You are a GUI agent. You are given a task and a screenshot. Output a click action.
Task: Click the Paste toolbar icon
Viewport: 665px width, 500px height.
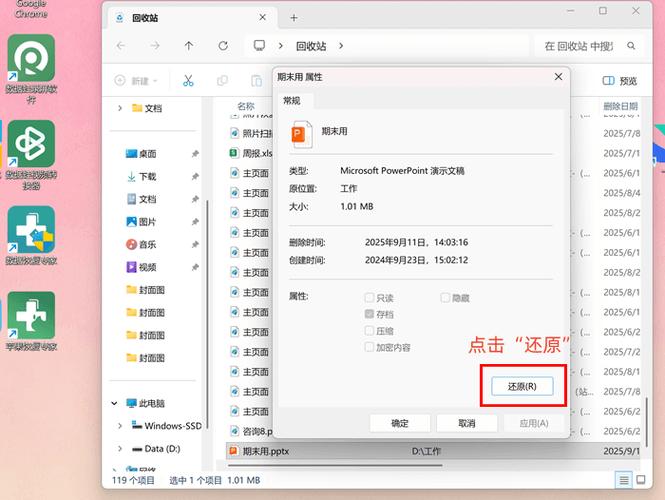coord(256,81)
